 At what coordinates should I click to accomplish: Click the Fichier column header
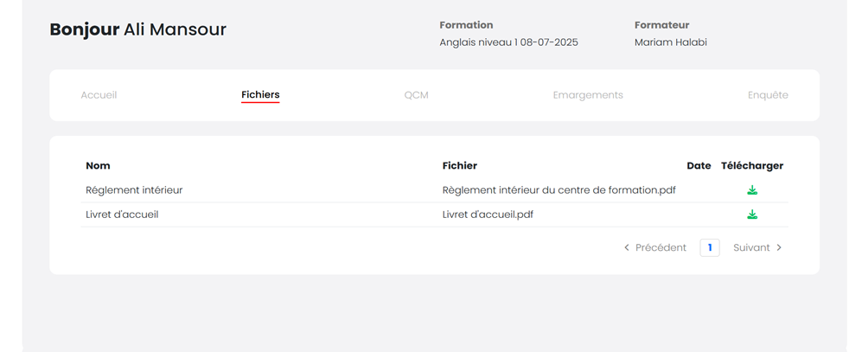[459, 165]
